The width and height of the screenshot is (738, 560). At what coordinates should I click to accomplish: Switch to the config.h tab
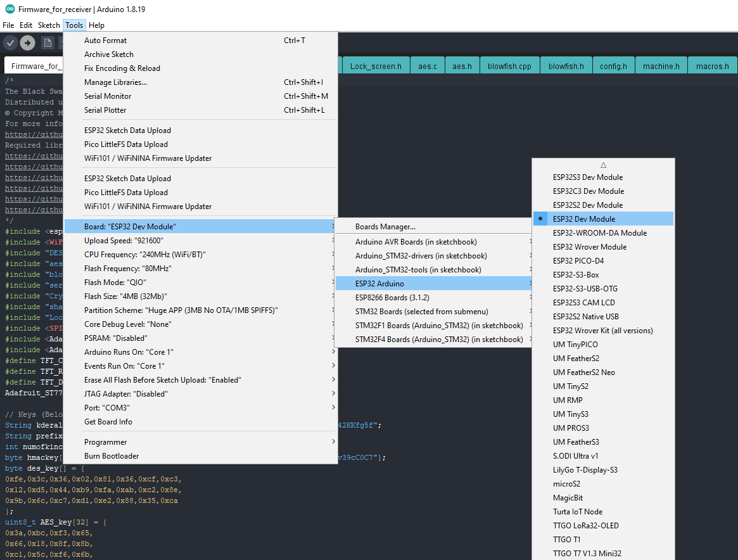tap(613, 67)
